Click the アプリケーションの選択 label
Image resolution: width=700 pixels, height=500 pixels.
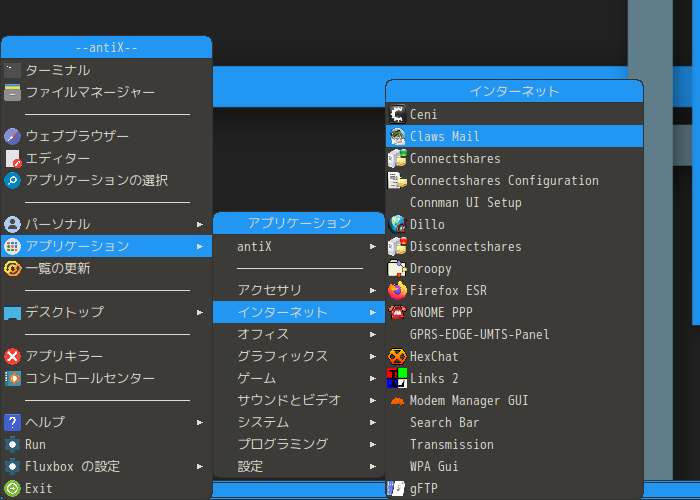[96, 180]
